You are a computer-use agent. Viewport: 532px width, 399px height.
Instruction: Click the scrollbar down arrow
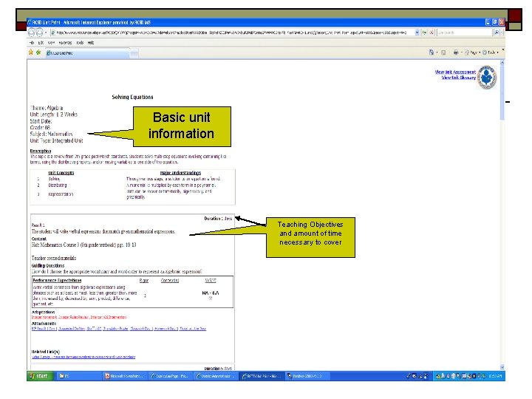[x=502, y=367]
